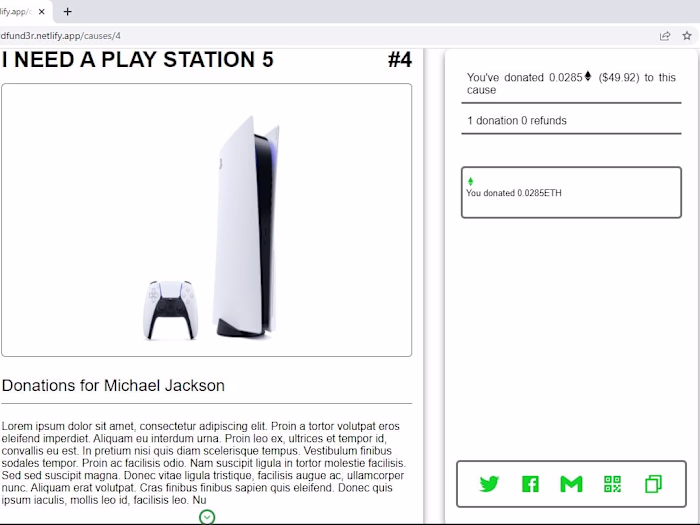Image resolution: width=700 pixels, height=525 pixels.
Task: Click the '#4' cause number
Action: 400,60
